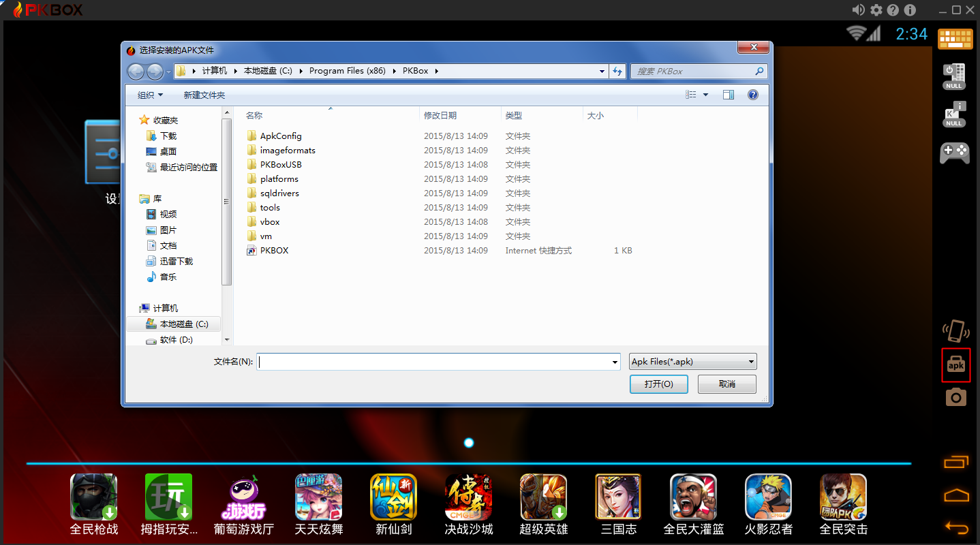This screenshot has width=980, height=545.
Task: Launch the 新仙剑 game
Action: 394,504
